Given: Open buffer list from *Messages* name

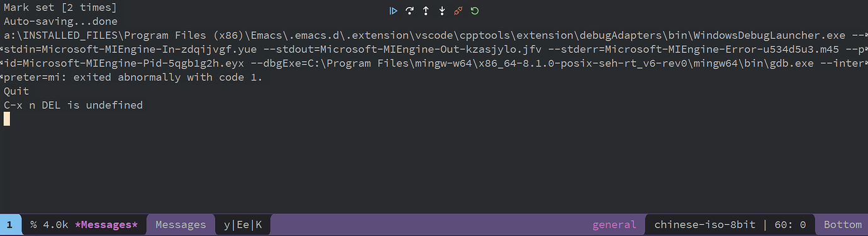Looking at the screenshot, I should 106,225.
